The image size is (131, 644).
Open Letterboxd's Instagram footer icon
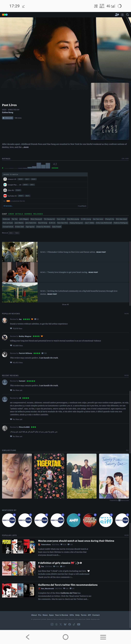tap(52, 624)
